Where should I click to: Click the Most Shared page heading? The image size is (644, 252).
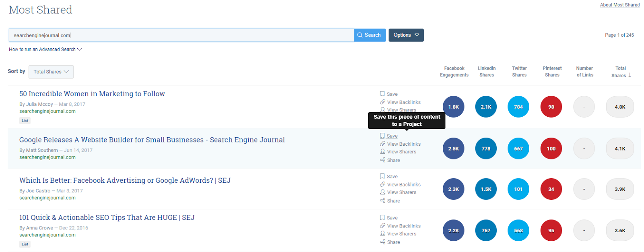click(41, 10)
